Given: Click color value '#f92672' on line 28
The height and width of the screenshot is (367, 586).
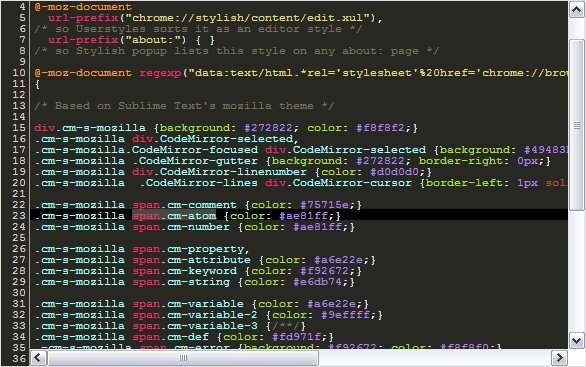Looking at the screenshot, I should [324, 271].
